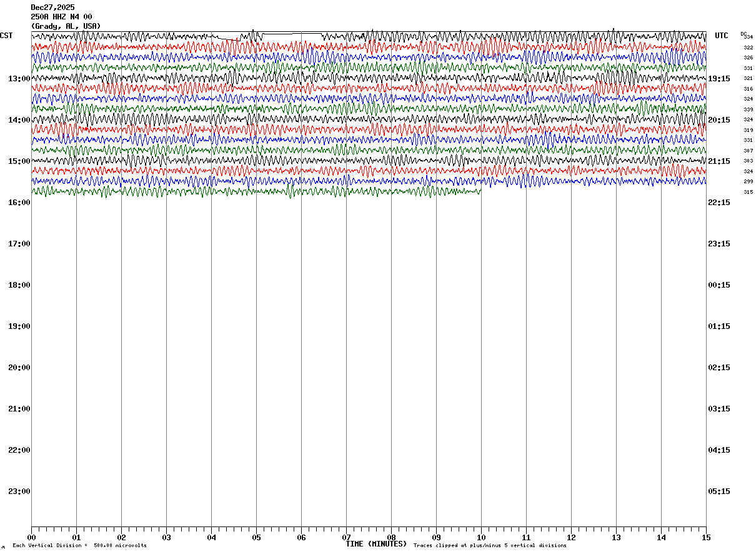Click the 22:15 UTC time label

tap(719, 203)
